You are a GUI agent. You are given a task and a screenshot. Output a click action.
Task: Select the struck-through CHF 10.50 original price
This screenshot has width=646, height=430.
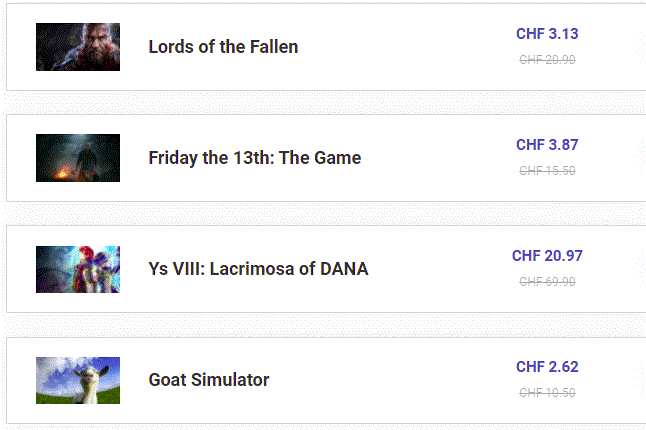click(547, 393)
